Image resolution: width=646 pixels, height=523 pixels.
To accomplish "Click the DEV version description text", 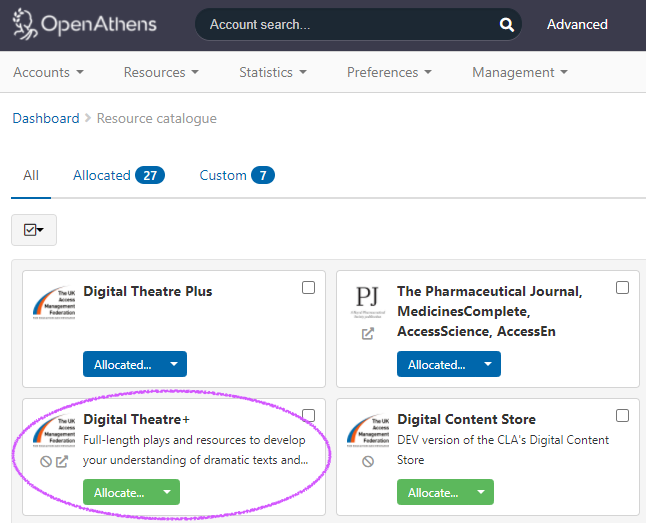I will [503, 450].
